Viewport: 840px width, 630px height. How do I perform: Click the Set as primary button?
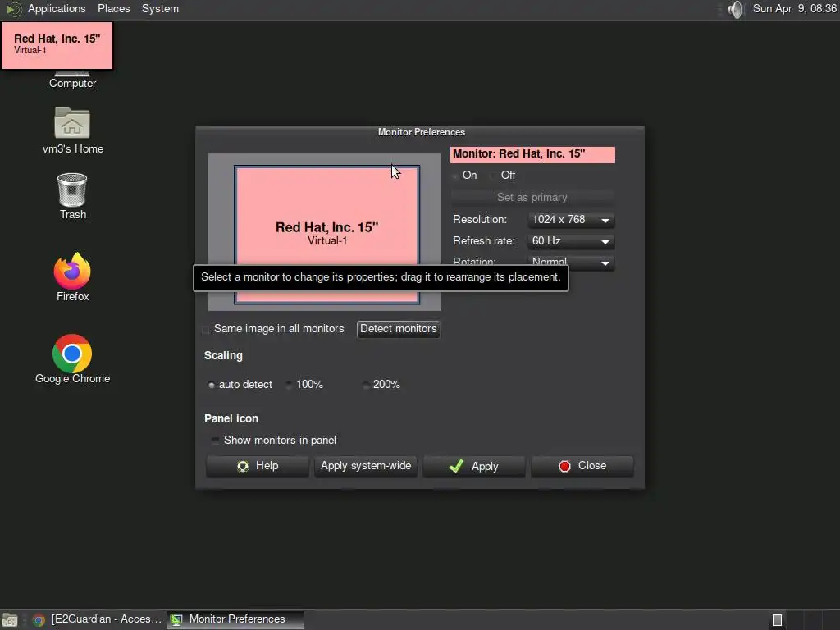[x=532, y=197]
